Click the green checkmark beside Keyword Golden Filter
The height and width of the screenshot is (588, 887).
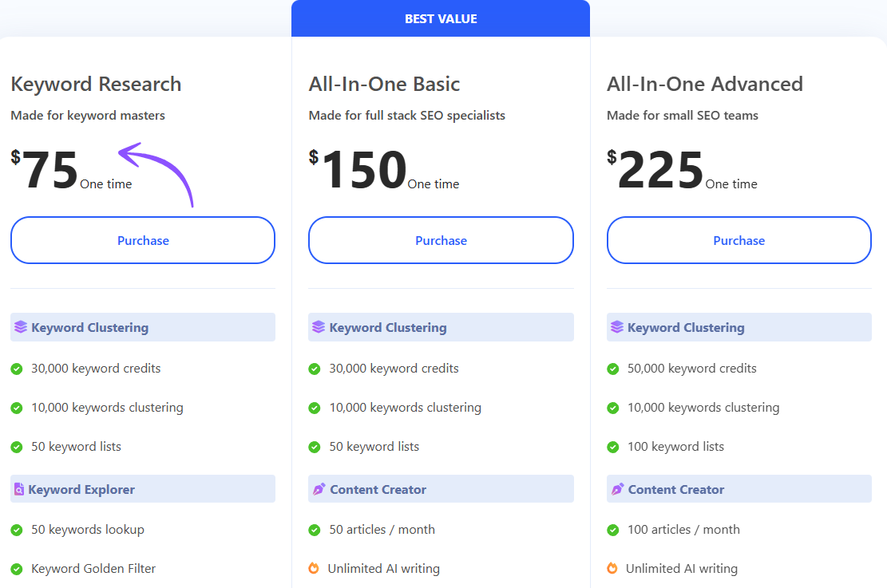[17, 569]
